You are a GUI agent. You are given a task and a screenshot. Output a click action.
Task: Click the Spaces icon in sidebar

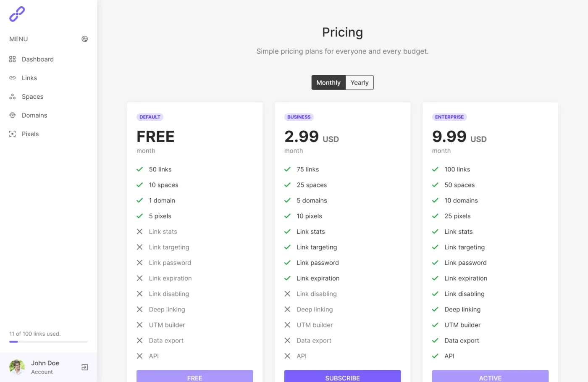[13, 97]
